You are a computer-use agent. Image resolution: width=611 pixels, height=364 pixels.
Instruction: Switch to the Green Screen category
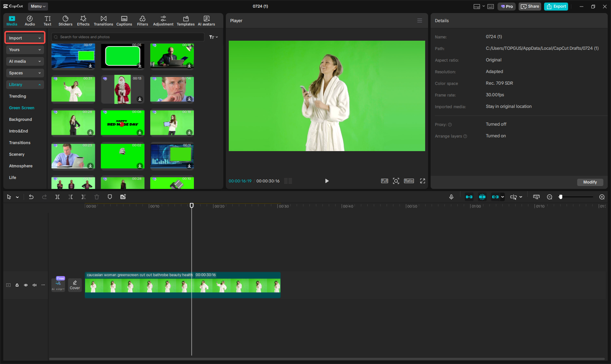click(x=21, y=108)
